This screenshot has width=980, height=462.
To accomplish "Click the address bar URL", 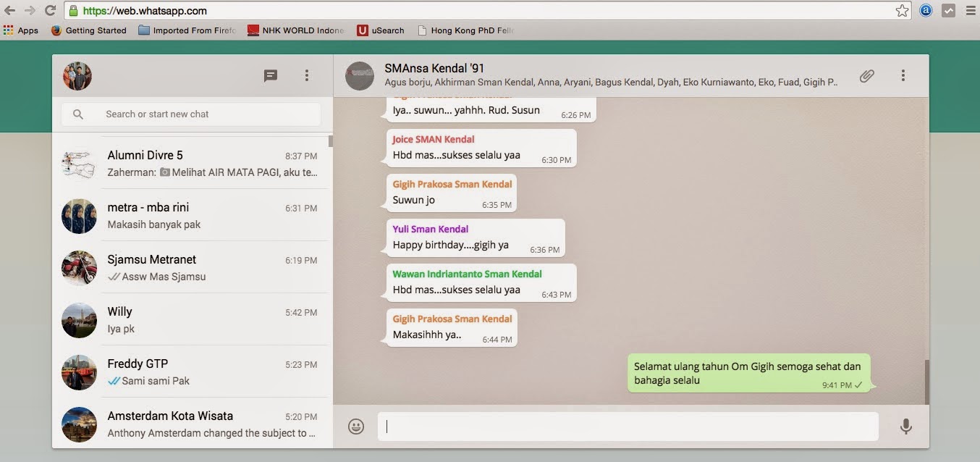I will tap(145, 11).
